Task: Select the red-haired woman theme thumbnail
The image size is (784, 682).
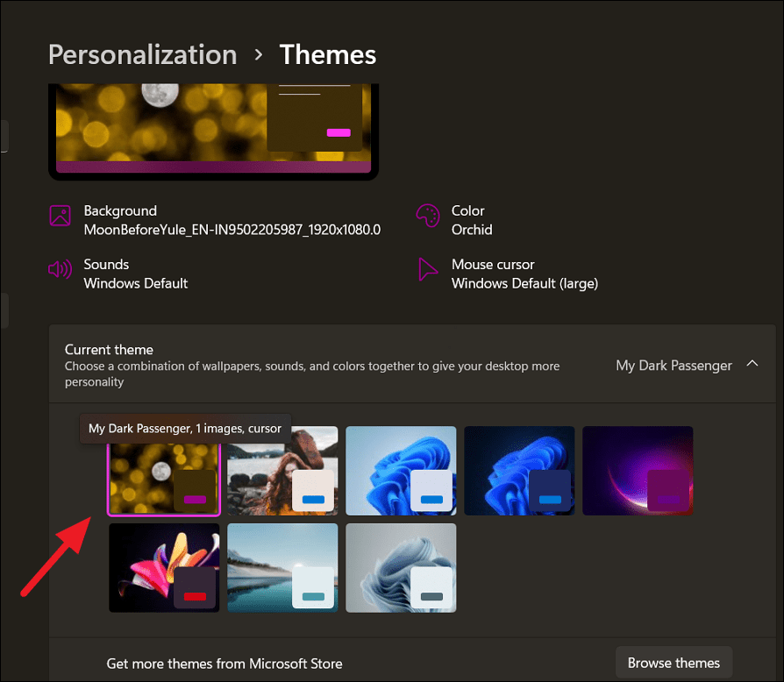Action: click(282, 471)
